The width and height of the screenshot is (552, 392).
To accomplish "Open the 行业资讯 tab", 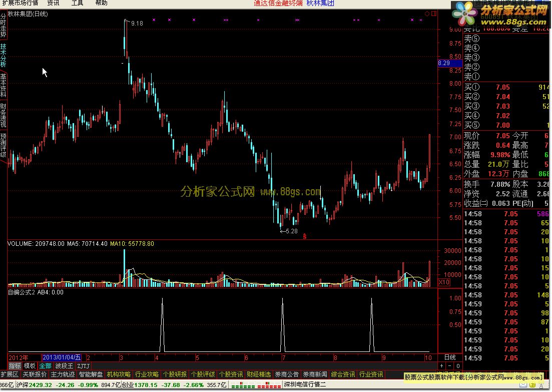I will [x=371, y=374].
